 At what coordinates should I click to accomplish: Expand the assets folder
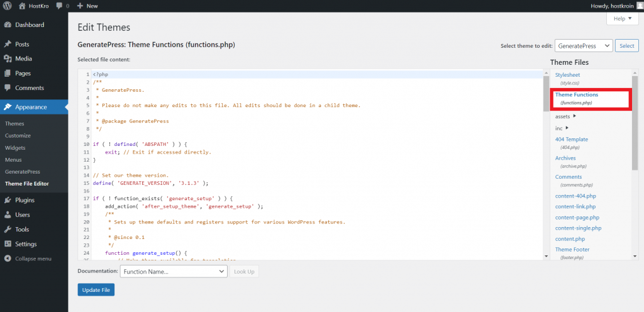click(565, 116)
